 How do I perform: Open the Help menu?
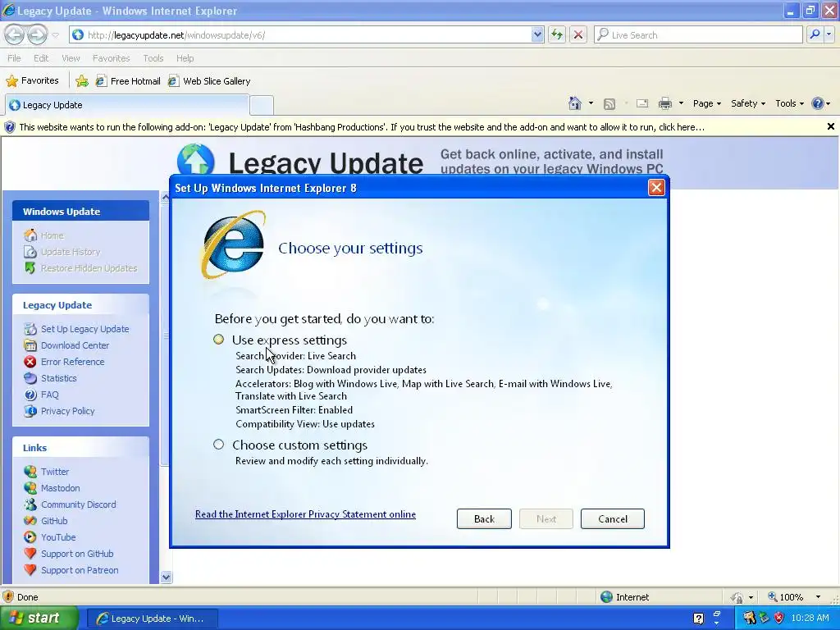pos(185,58)
